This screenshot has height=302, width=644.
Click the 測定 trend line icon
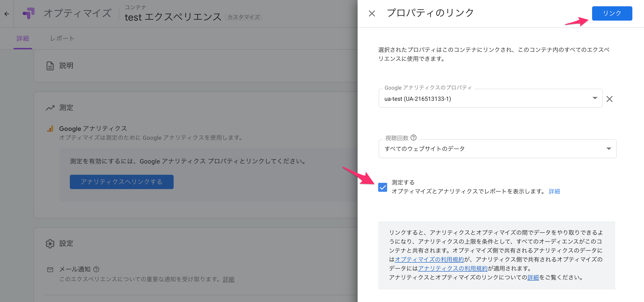[x=50, y=108]
